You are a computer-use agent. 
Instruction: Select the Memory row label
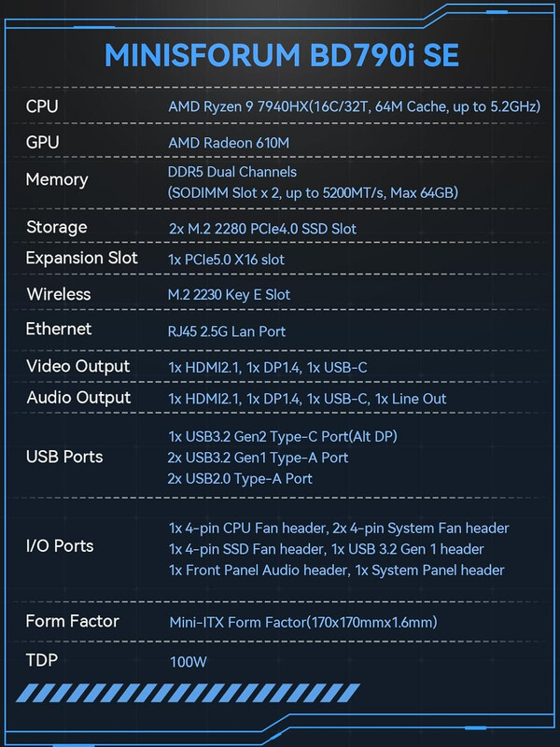(57, 179)
